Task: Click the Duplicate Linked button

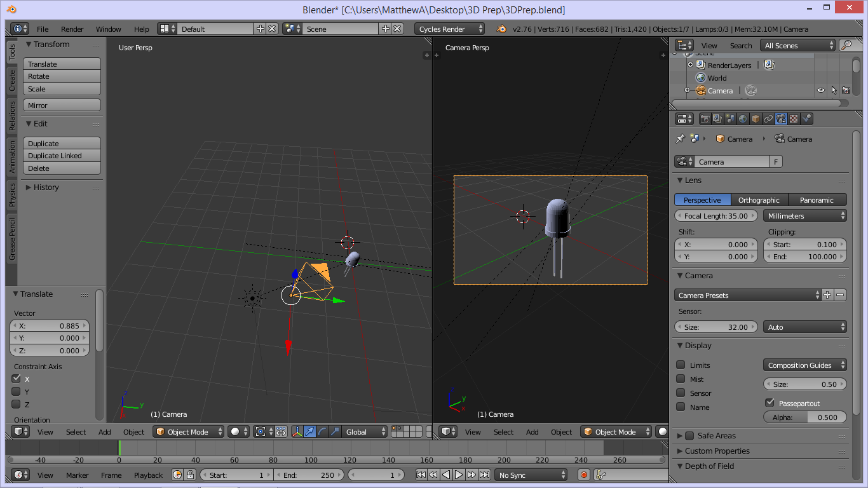Action: tap(62, 156)
